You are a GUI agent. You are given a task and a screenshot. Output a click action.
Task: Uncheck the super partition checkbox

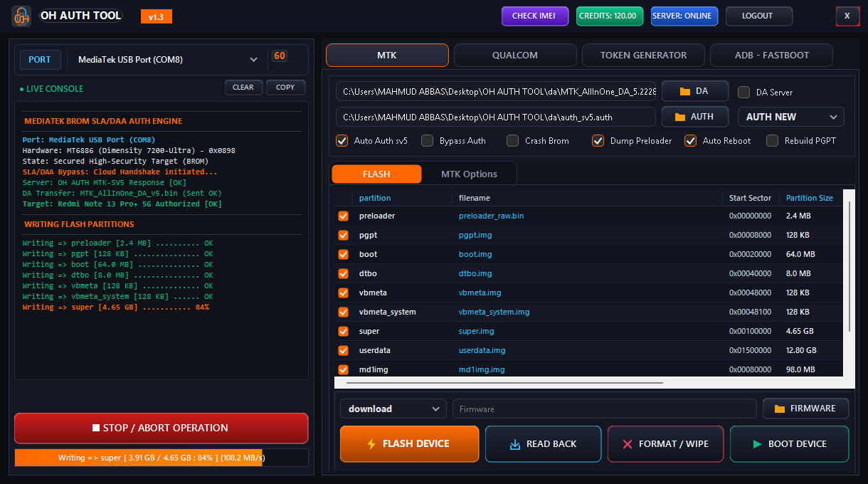point(344,331)
